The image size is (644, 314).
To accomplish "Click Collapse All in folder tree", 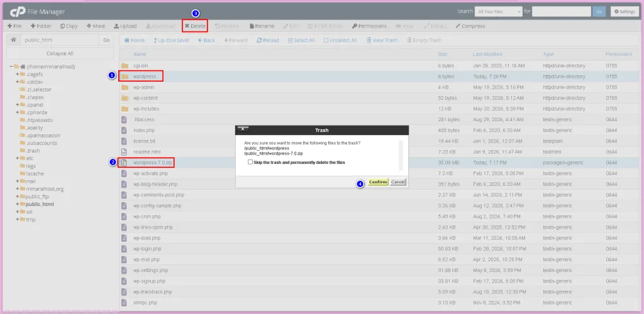I will [x=60, y=53].
